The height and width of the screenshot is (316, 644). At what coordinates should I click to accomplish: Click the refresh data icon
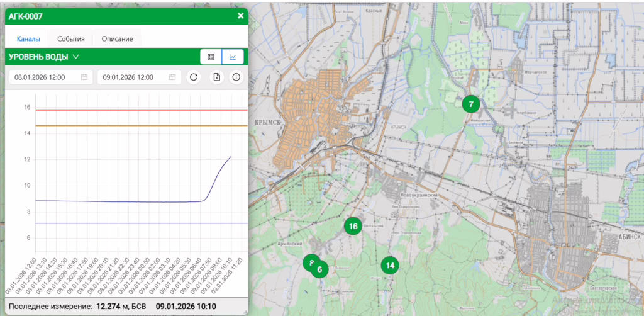(194, 77)
